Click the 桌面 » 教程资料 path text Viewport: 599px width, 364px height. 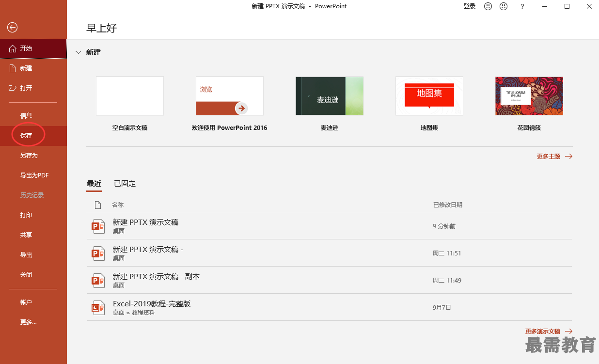(134, 313)
